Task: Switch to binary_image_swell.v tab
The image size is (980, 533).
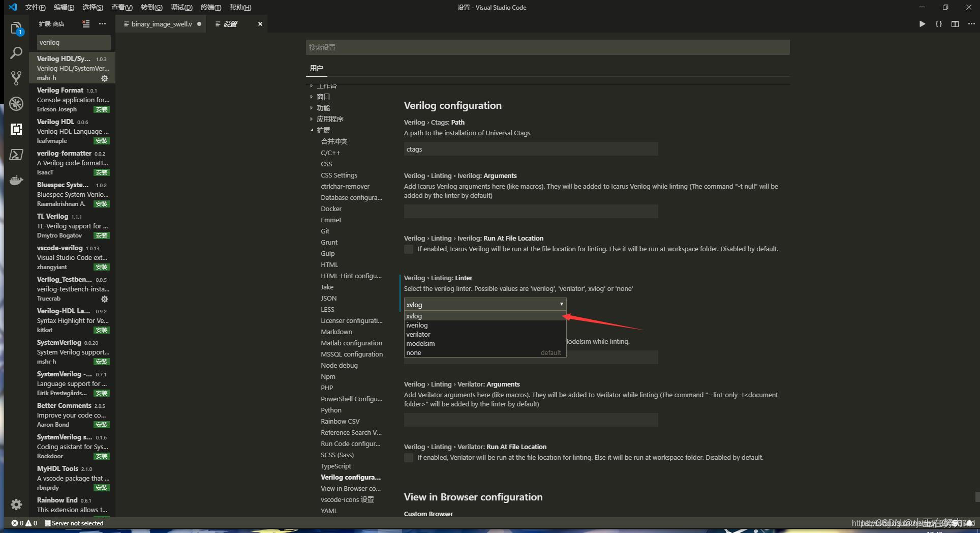Action: [x=162, y=24]
